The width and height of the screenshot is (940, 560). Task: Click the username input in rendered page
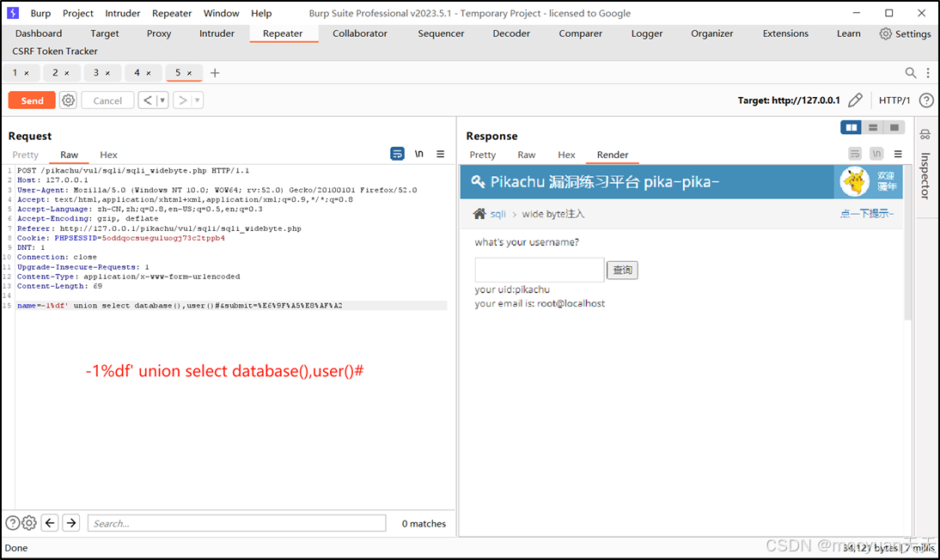tap(540, 270)
